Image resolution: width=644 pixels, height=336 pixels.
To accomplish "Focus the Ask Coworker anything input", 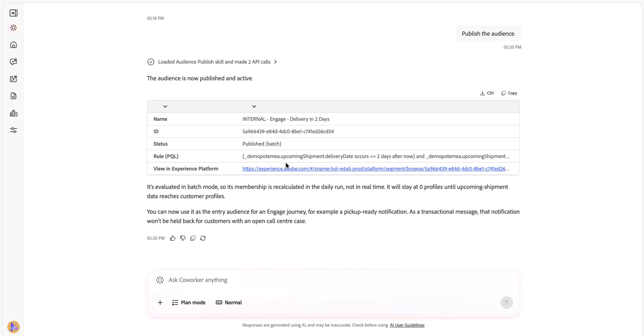I will click(x=333, y=280).
